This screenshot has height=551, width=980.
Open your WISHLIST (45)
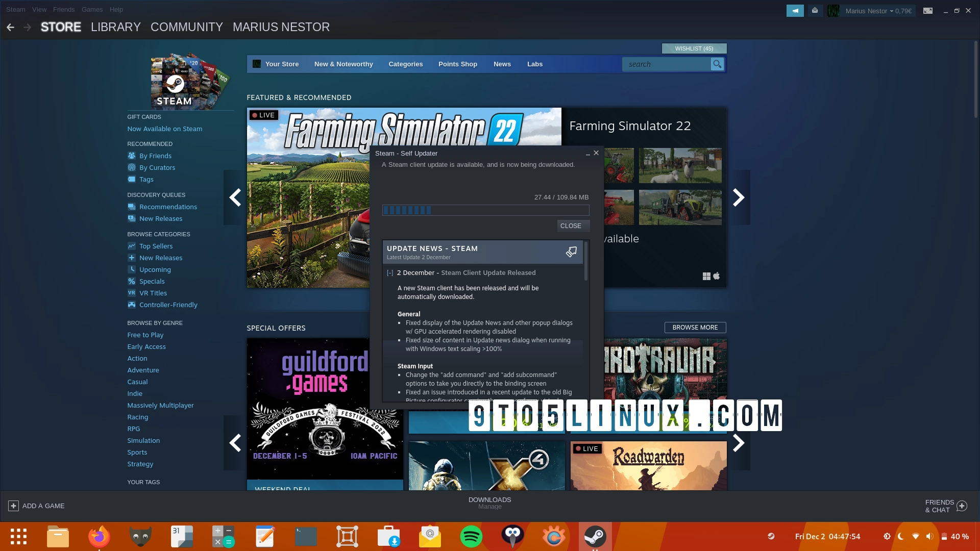[x=694, y=48]
